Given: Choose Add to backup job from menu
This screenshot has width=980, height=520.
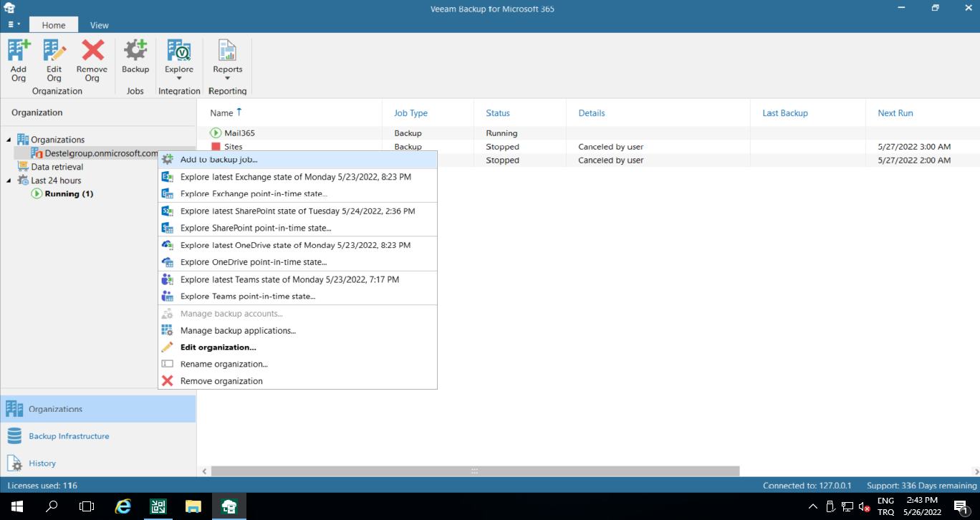Looking at the screenshot, I should tap(297, 160).
